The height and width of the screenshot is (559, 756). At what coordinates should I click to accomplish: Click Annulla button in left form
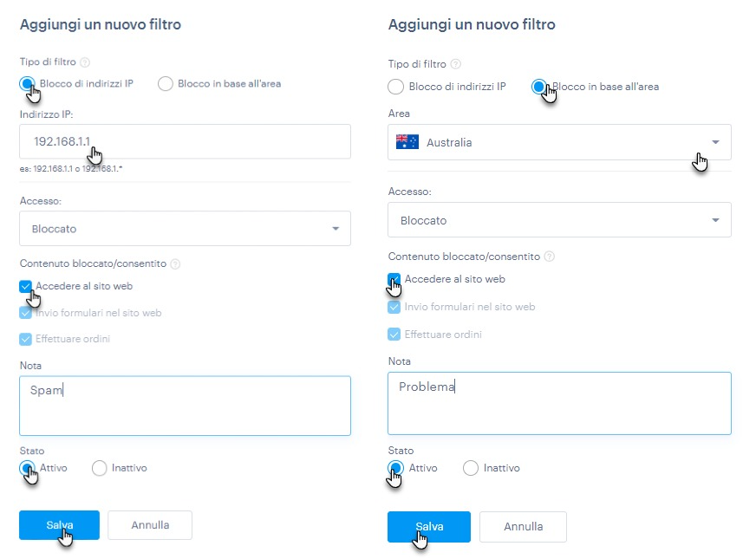click(150, 525)
